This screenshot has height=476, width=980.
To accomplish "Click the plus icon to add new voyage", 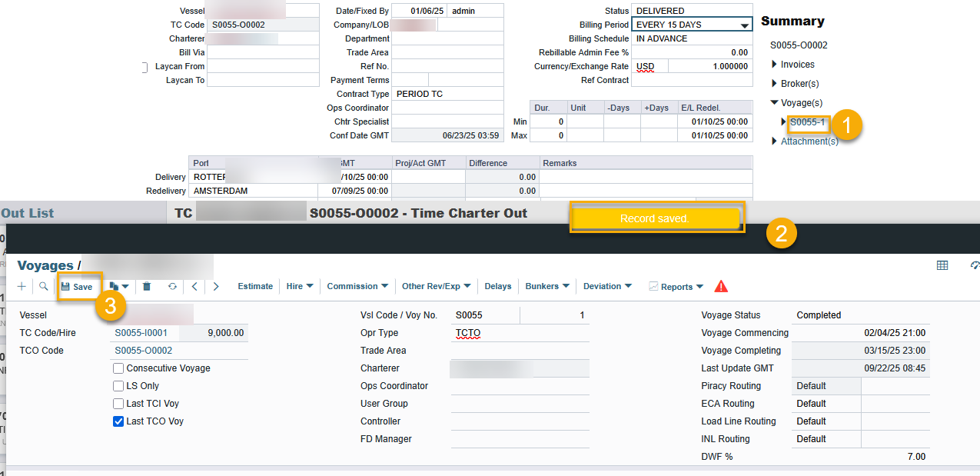I will [22, 286].
